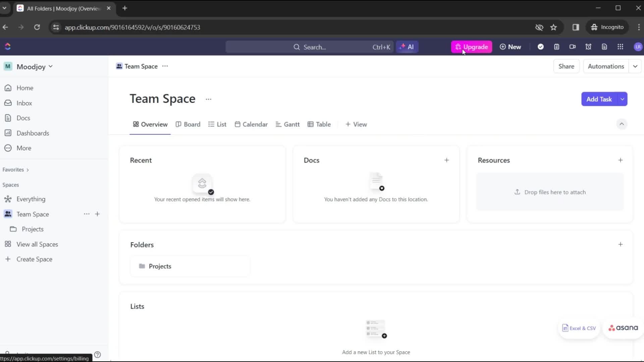Open the Projects folder card
The image size is (644, 362).
click(190, 266)
